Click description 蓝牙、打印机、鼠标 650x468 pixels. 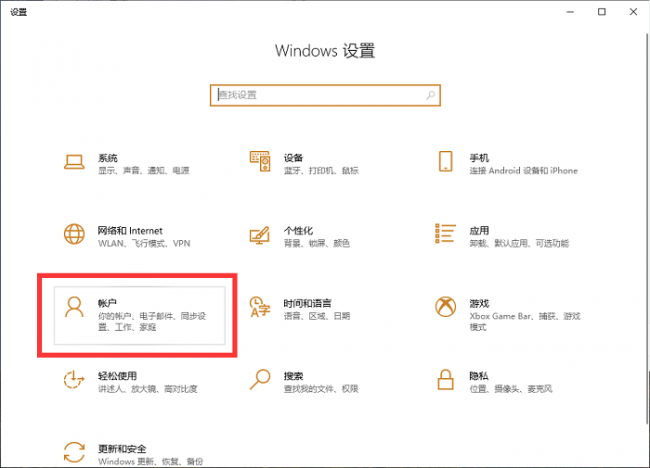click(x=321, y=170)
